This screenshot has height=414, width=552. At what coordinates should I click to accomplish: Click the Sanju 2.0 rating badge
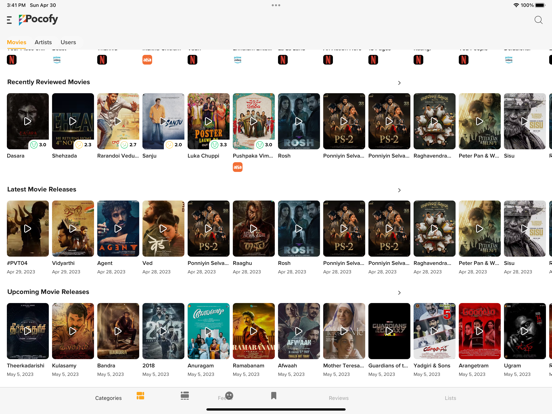pos(174,145)
